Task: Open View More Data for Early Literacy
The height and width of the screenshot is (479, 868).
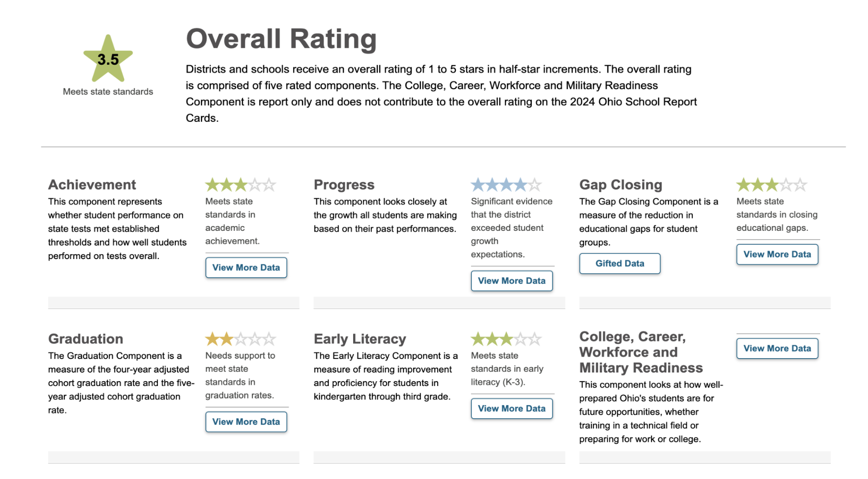Action: pos(511,409)
